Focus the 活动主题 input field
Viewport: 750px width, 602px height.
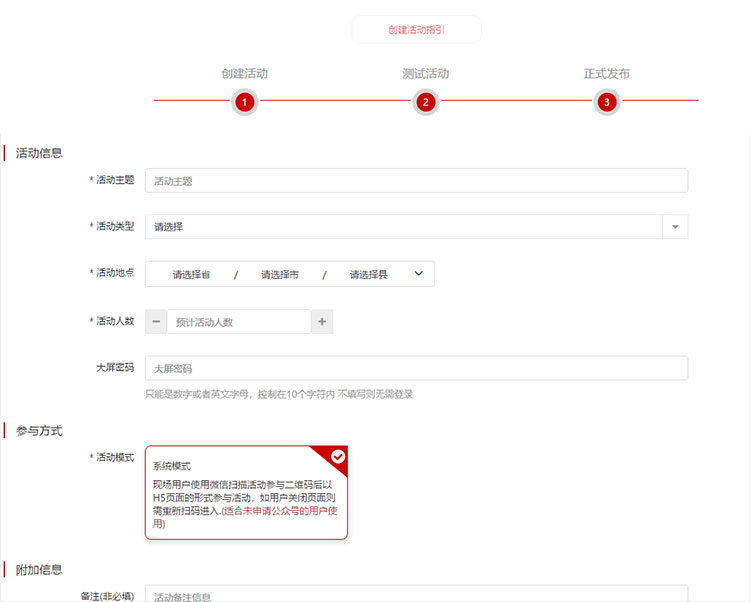click(x=416, y=181)
